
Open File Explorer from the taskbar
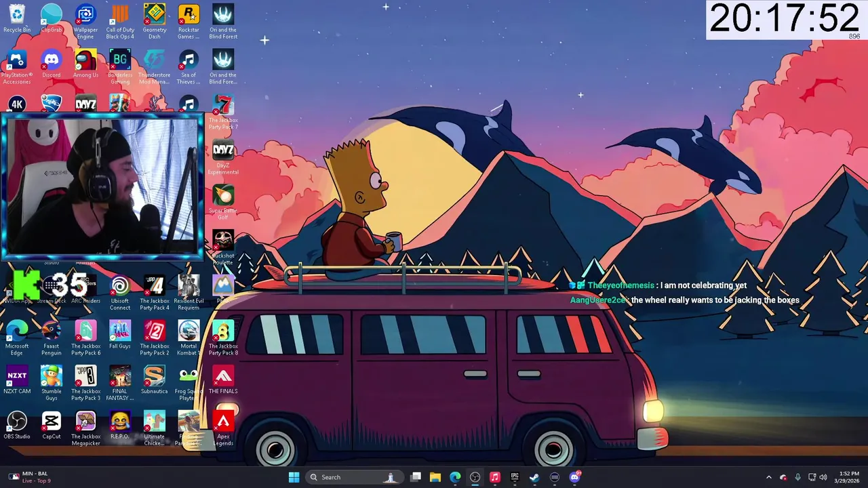click(x=435, y=477)
